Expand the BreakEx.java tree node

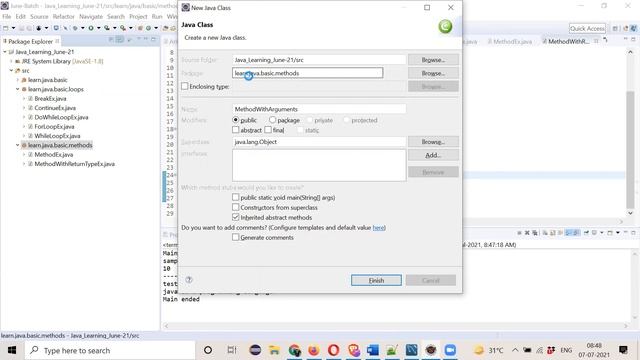tap(24, 98)
